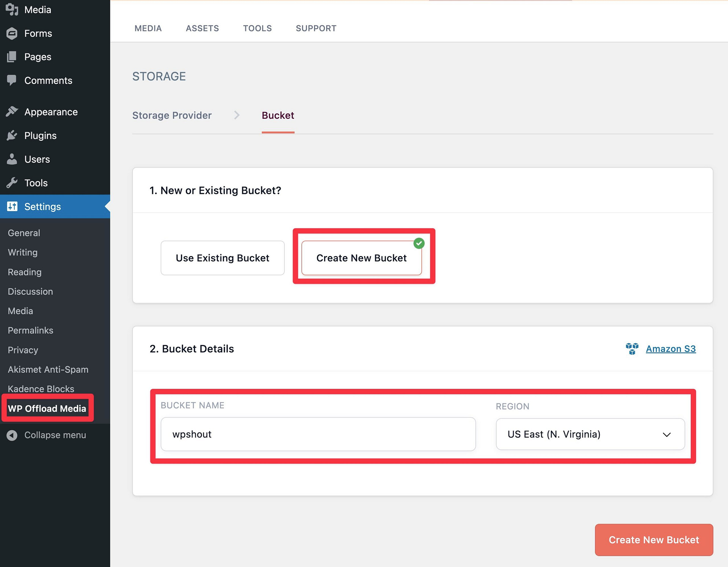Viewport: 728px width, 567px height.
Task: Select the Use Existing Bucket option
Action: [222, 258]
